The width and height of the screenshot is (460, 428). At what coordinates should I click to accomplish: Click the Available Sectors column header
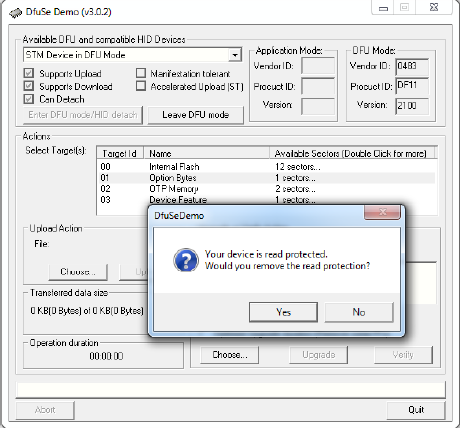point(352,153)
